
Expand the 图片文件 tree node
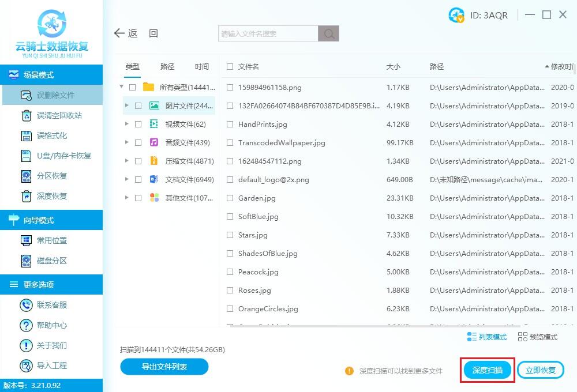(x=126, y=105)
